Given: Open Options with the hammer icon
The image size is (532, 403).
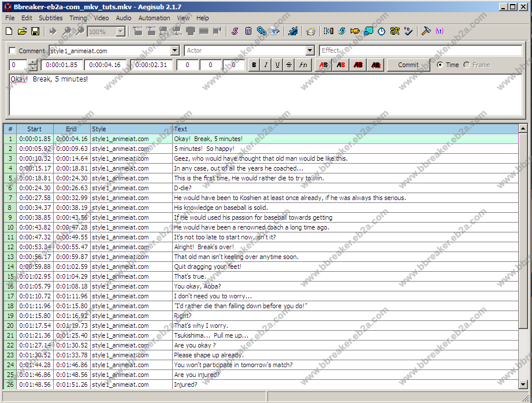Looking at the screenshot, I should pyautogui.click(x=426, y=31).
